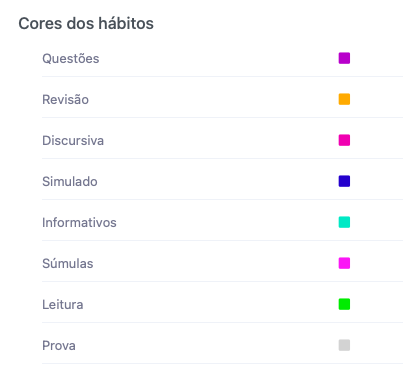Select the Questões habit label

[71, 59]
